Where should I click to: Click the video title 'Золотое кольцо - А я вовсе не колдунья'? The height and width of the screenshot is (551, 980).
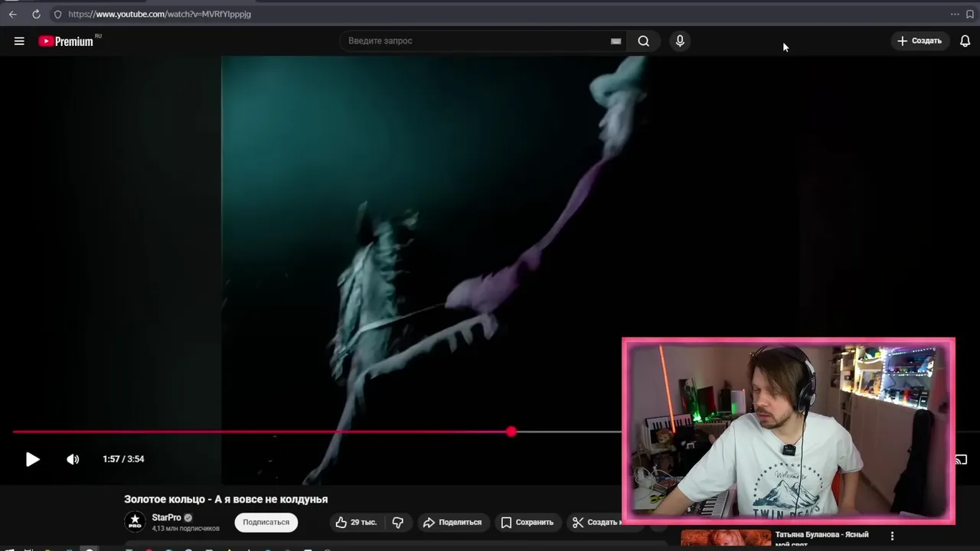pos(226,499)
